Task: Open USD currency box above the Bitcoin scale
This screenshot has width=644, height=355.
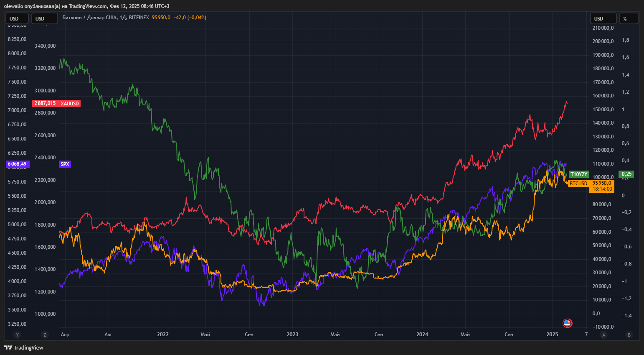Action: click(603, 18)
